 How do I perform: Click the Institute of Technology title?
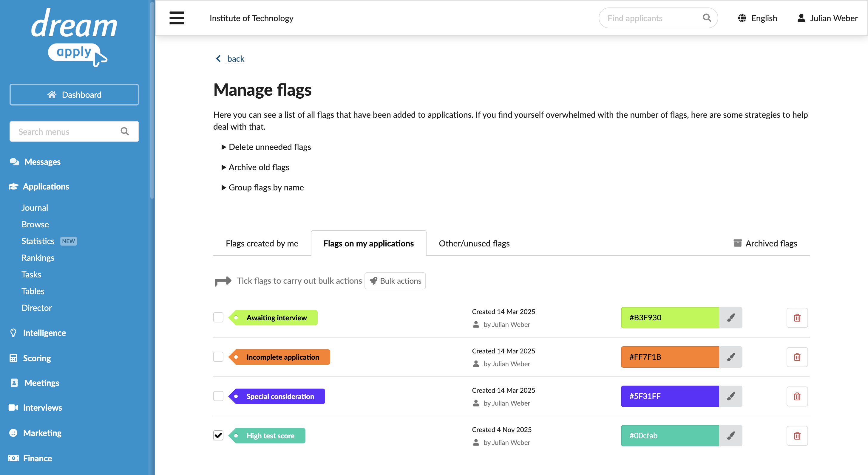pyautogui.click(x=251, y=18)
